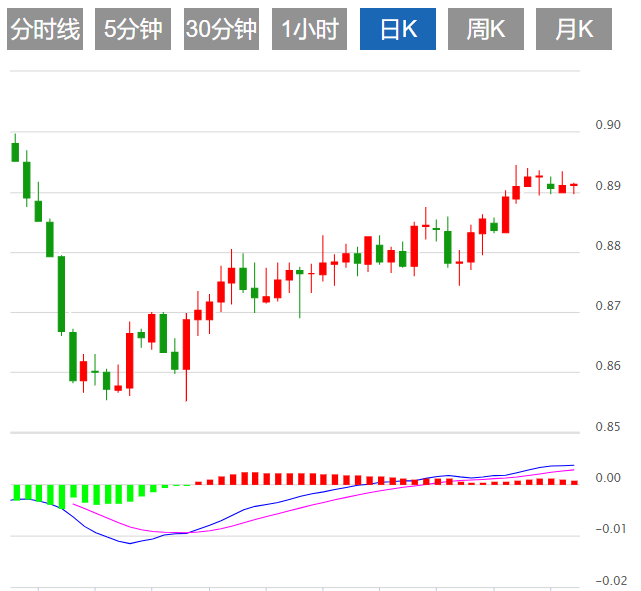Click the first green candlestick near 0.90

(15, 152)
